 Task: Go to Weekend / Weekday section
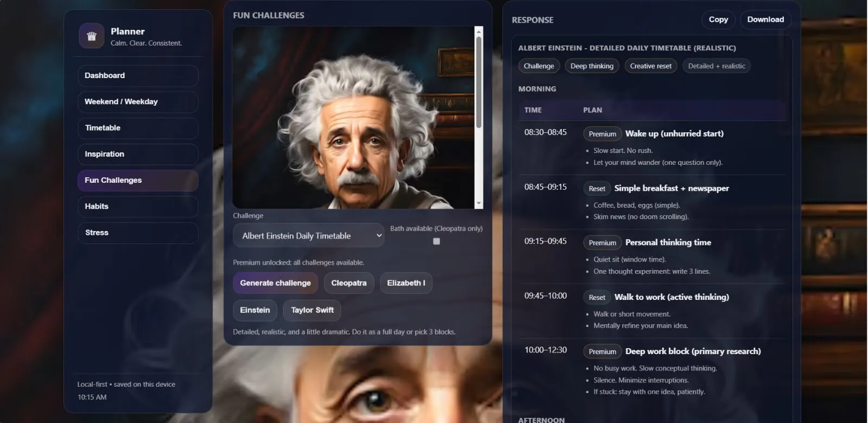138,102
